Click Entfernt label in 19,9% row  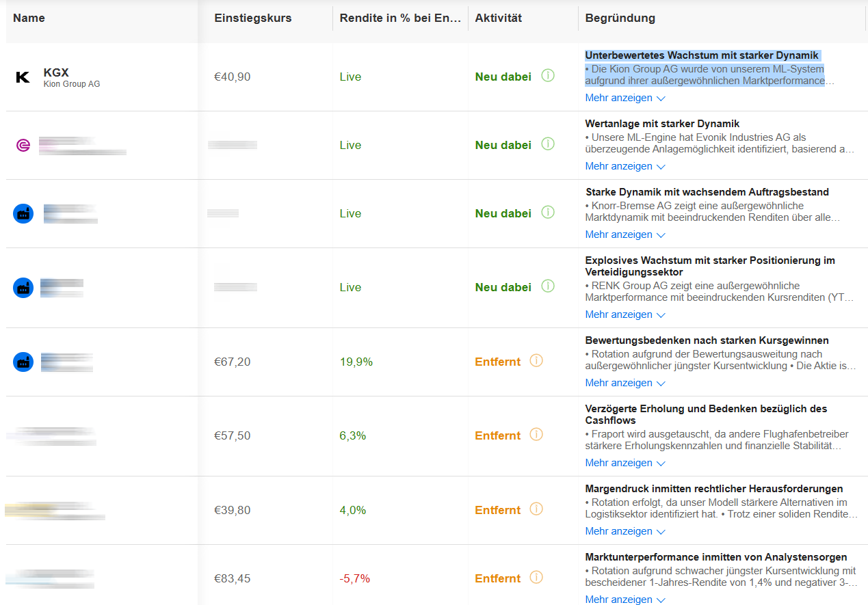pos(498,362)
